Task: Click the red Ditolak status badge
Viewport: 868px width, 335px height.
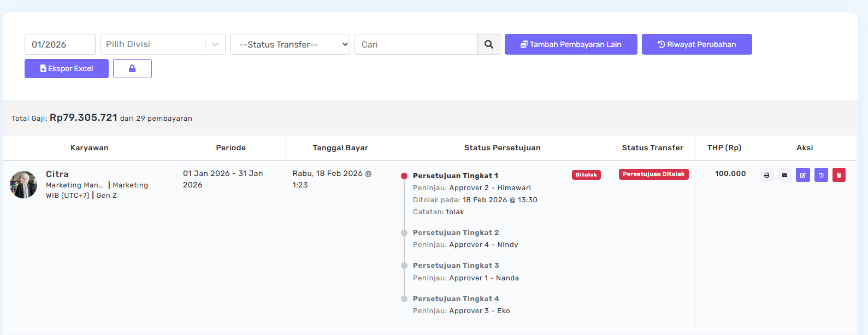Action: pyautogui.click(x=586, y=175)
